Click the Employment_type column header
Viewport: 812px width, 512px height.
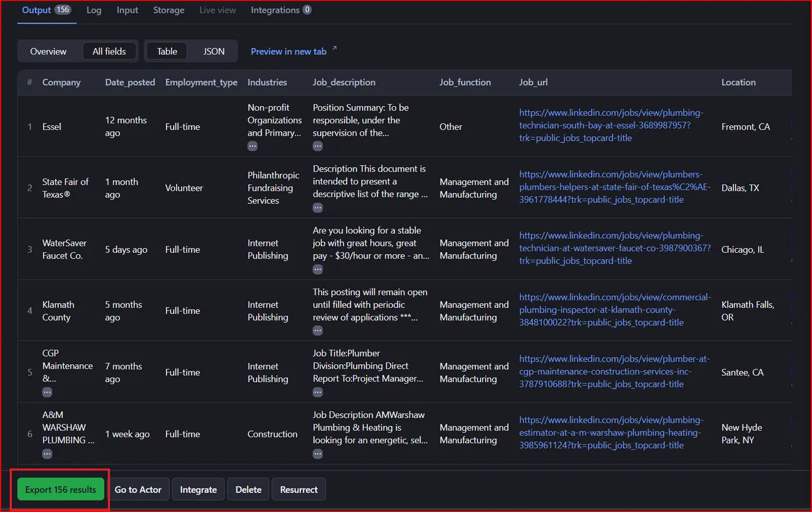tap(201, 82)
